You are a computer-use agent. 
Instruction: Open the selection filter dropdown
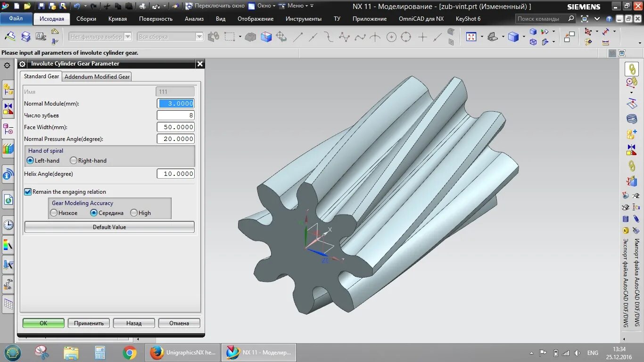[x=128, y=37]
